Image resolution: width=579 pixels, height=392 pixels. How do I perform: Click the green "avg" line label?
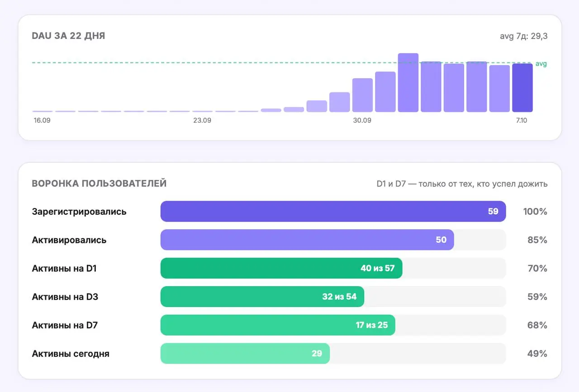click(x=541, y=64)
